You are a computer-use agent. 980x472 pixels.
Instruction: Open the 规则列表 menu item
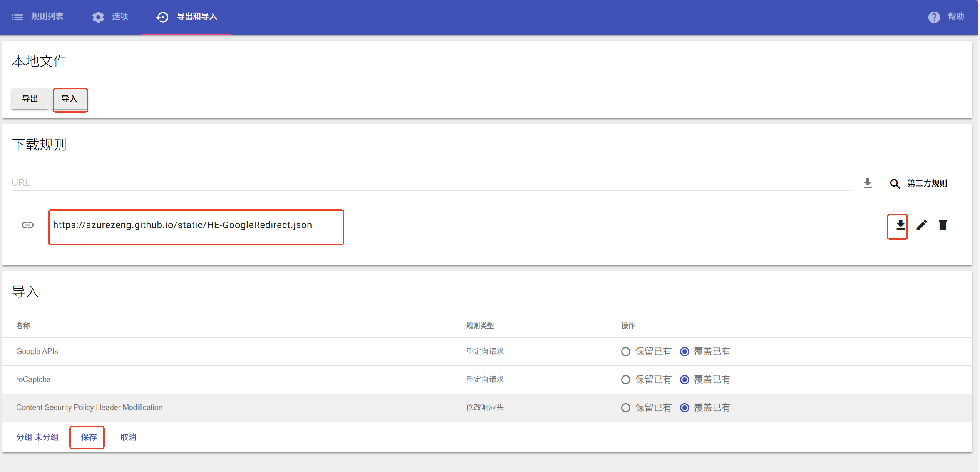click(x=47, y=17)
